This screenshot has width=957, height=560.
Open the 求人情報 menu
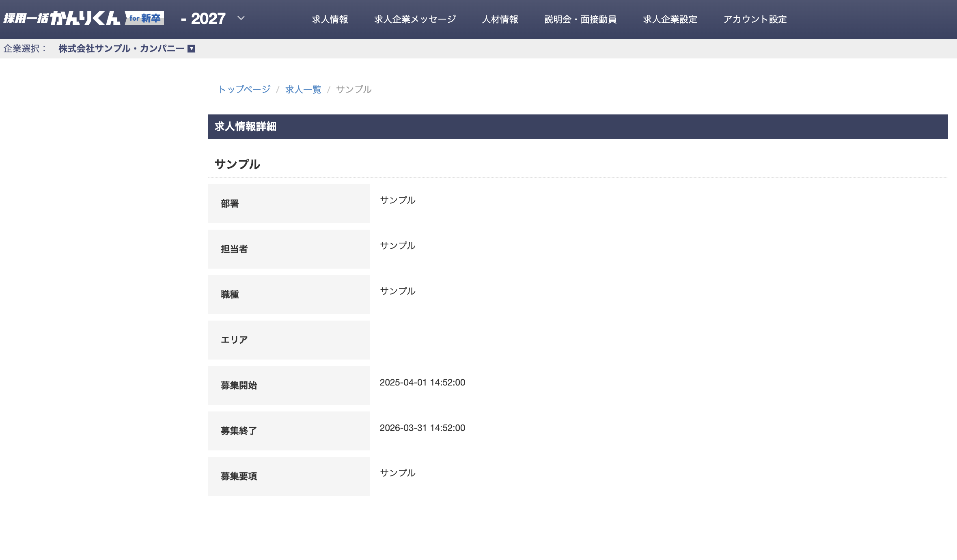coord(330,19)
